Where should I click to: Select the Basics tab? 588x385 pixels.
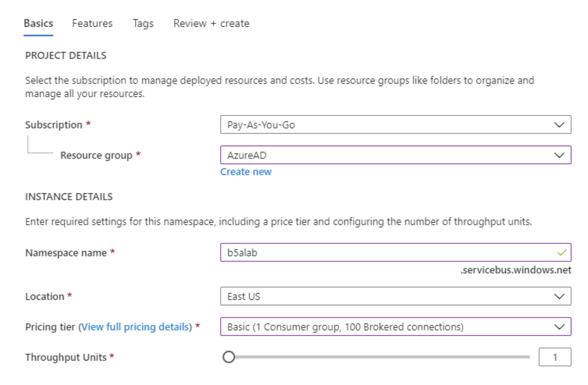point(38,23)
